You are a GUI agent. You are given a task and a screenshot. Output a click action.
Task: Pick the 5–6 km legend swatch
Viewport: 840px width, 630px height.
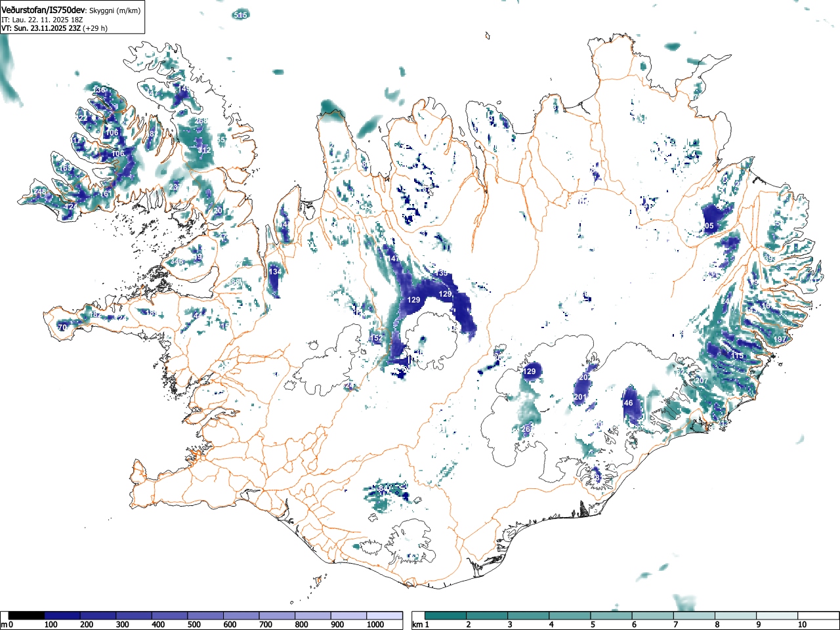(612, 616)
